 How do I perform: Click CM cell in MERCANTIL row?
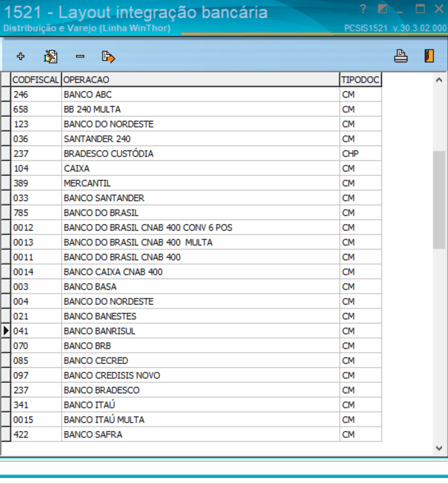360,183
